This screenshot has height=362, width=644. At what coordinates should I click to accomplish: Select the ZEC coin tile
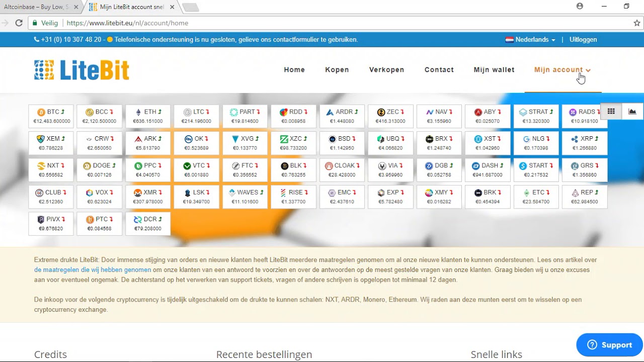[x=391, y=116]
